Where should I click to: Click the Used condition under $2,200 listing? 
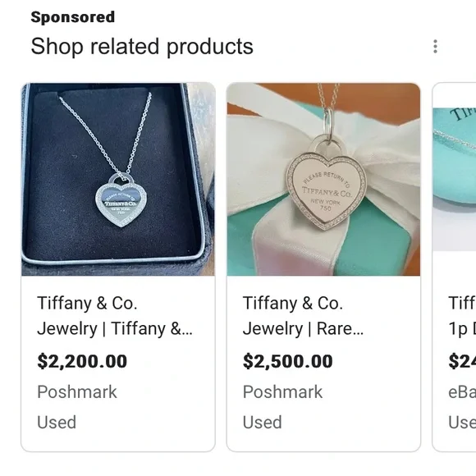[x=57, y=423]
